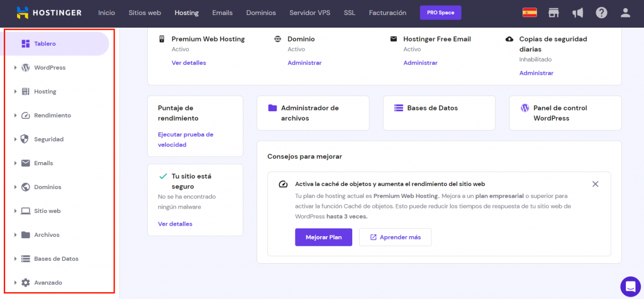644x299 pixels.
Task: Open the Dominios top menu item
Action: 260,13
